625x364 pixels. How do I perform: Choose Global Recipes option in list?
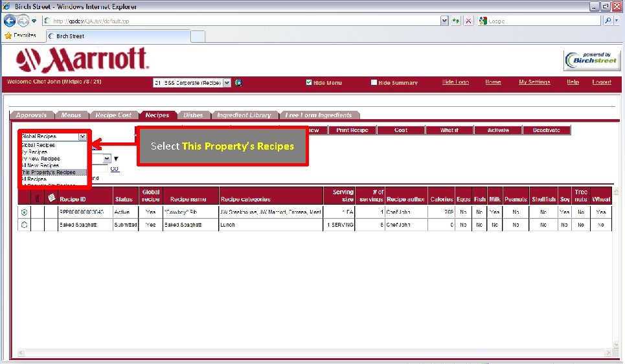[53, 145]
